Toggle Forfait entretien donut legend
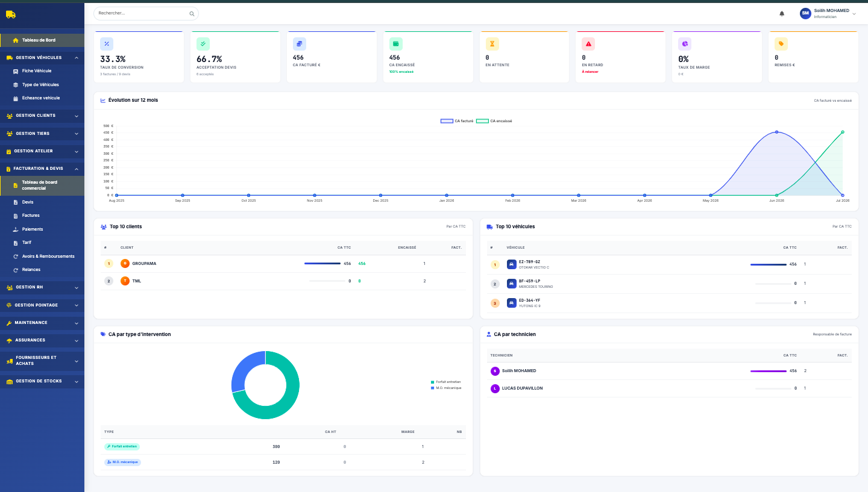 [446, 382]
